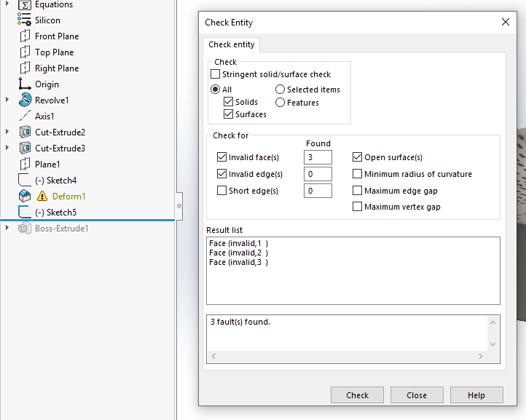Screen dimensions: 526x420
Task: Click the Sketch5 sketch icon
Action: tap(25, 213)
